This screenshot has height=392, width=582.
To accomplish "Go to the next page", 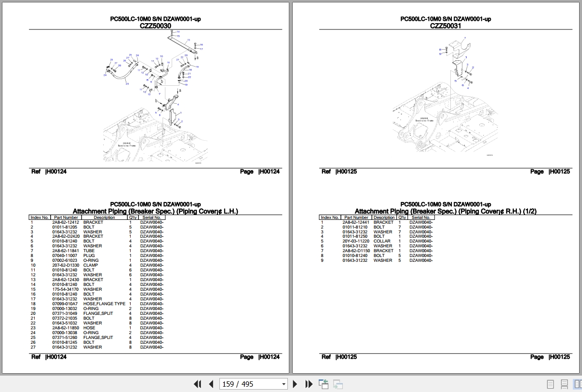I will (295, 384).
